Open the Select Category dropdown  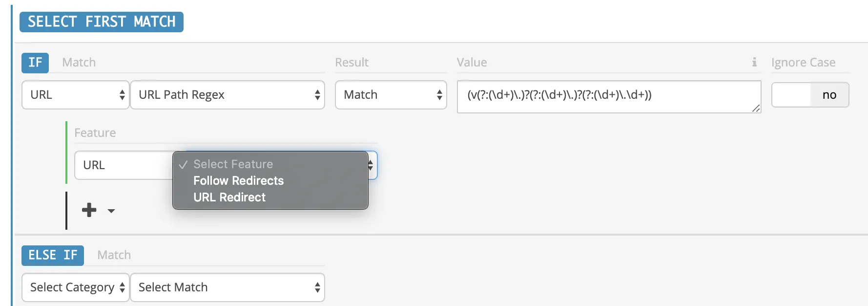coord(76,287)
